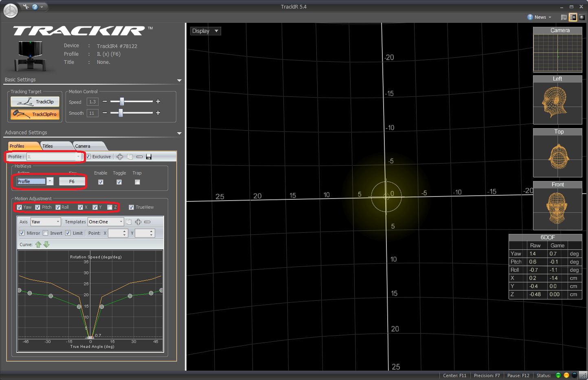Image resolution: width=588 pixels, height=380 pixels.
Task: Toggle the Exclusive checkbox
Action: [x=88, y=157]
